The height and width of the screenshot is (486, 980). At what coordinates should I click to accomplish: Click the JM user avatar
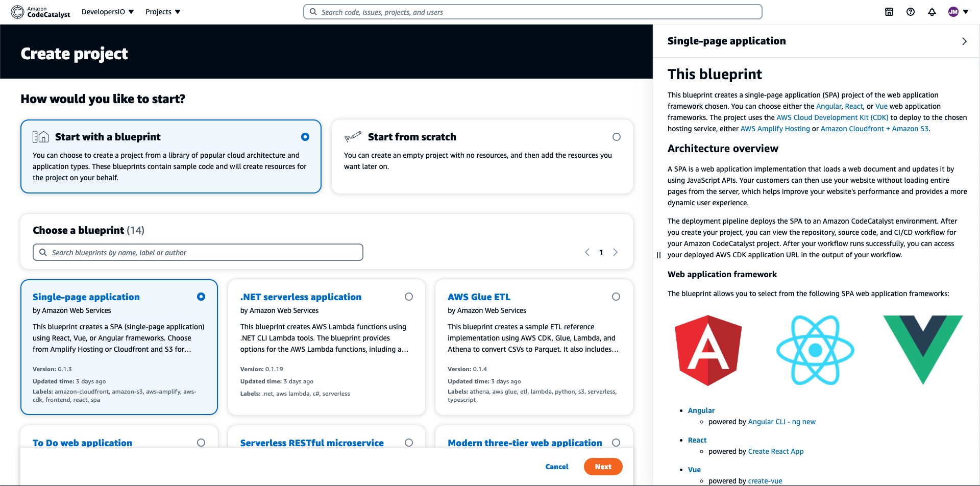[953, 12]
